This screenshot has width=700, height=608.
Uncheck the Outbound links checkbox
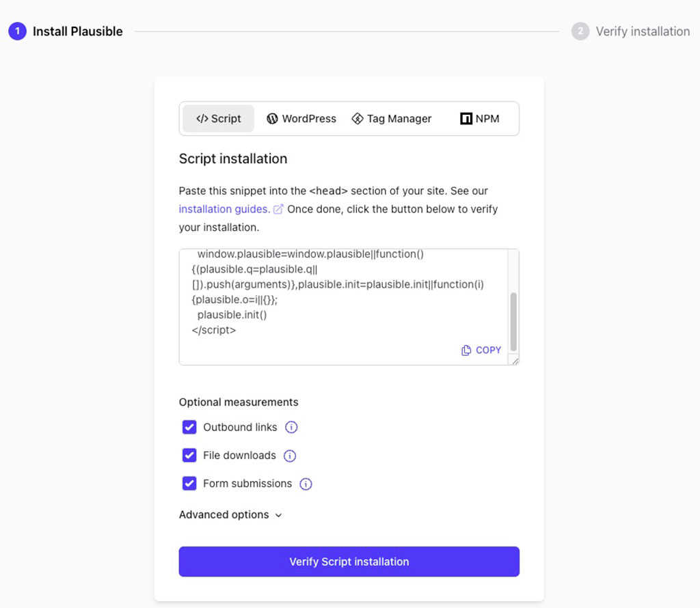coord(189,428)
